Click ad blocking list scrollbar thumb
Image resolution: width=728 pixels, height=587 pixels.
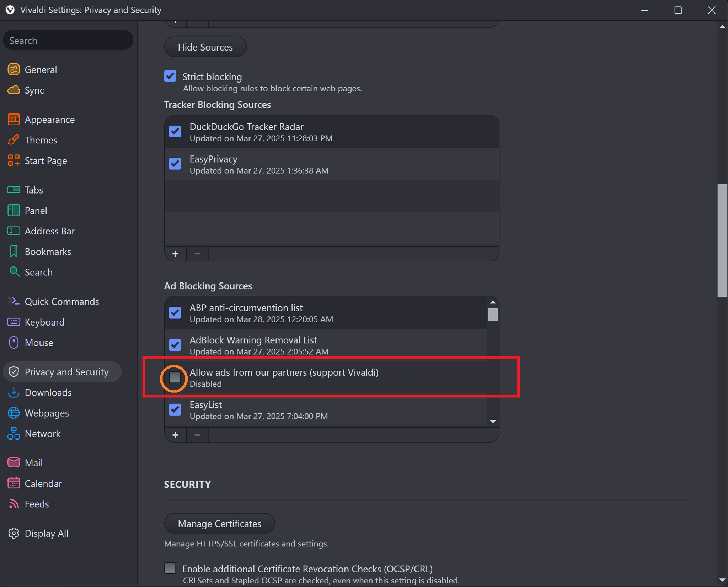[493, 314]
